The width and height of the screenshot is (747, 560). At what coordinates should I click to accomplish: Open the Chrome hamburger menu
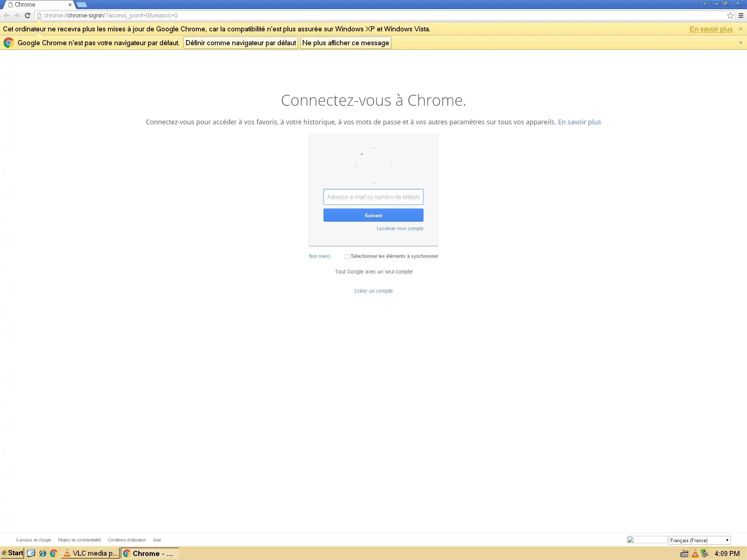(741, 15)
